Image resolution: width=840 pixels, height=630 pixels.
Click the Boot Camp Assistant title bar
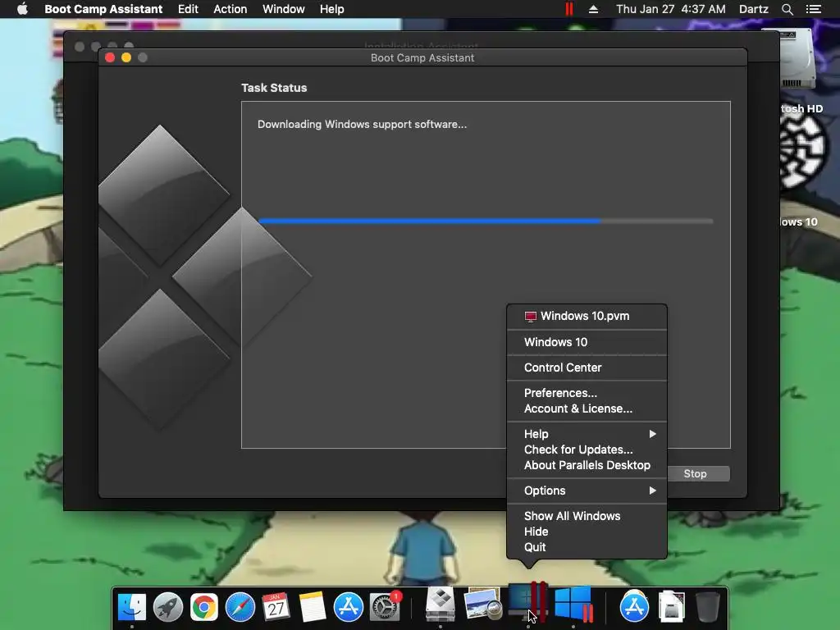[x=422, y=57]
